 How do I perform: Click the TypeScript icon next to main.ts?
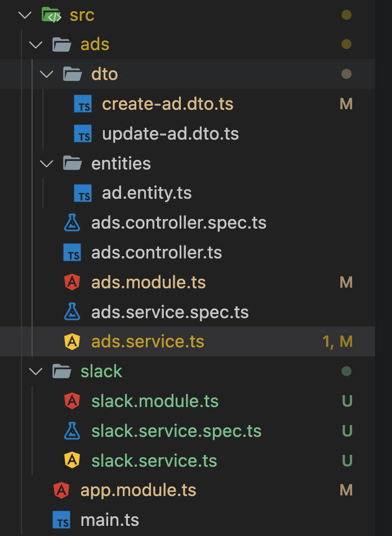pos(61,520)
